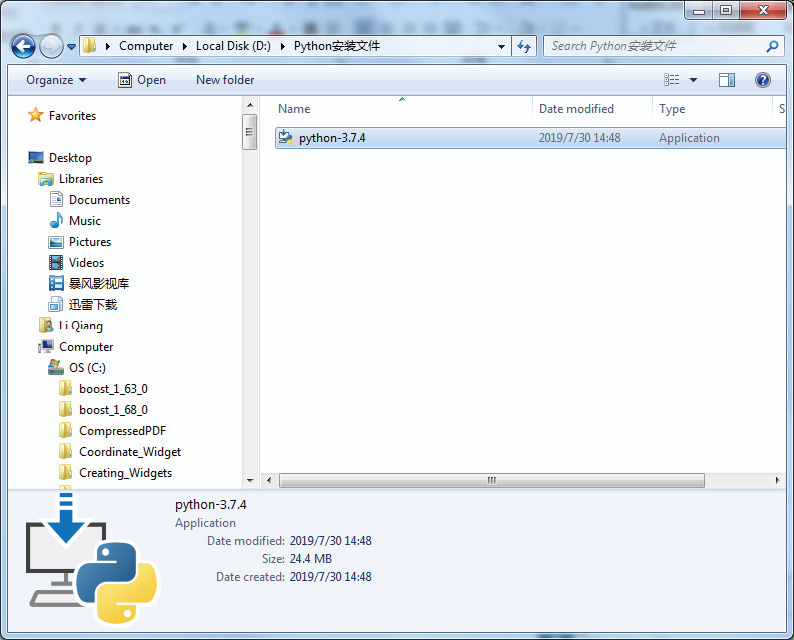Open Favorites in navigation pane

pyautogui.click(x=72, y=116)
